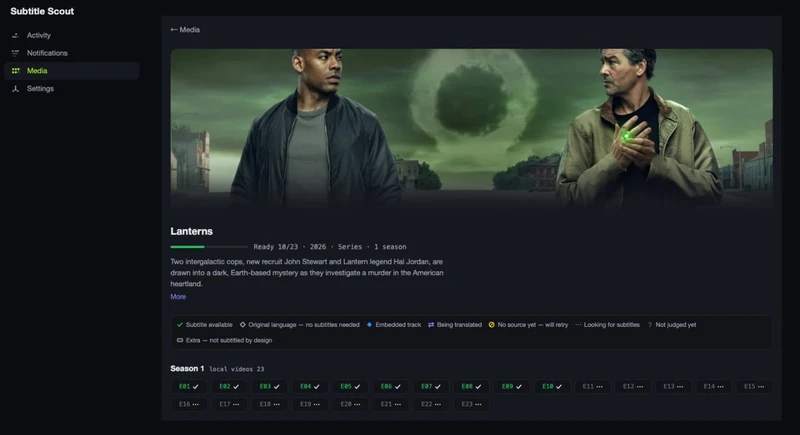
Task: Open episode E06 chip
Action: click(390, 387)
